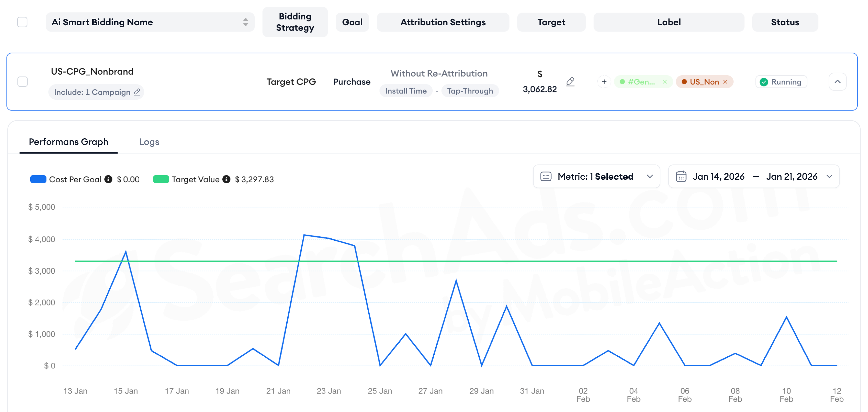Remove the US_Non label with its X
868x412 pixels.
point(725,82)
